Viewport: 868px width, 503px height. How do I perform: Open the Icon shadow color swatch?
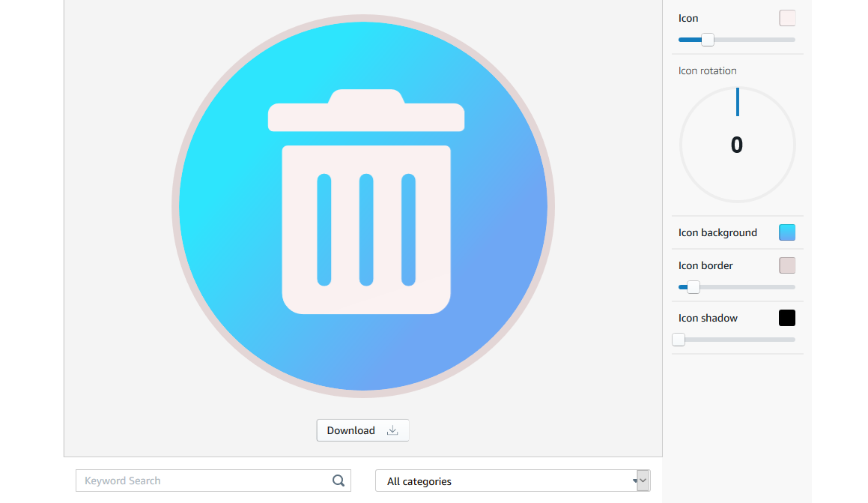[x=787, y=317]
